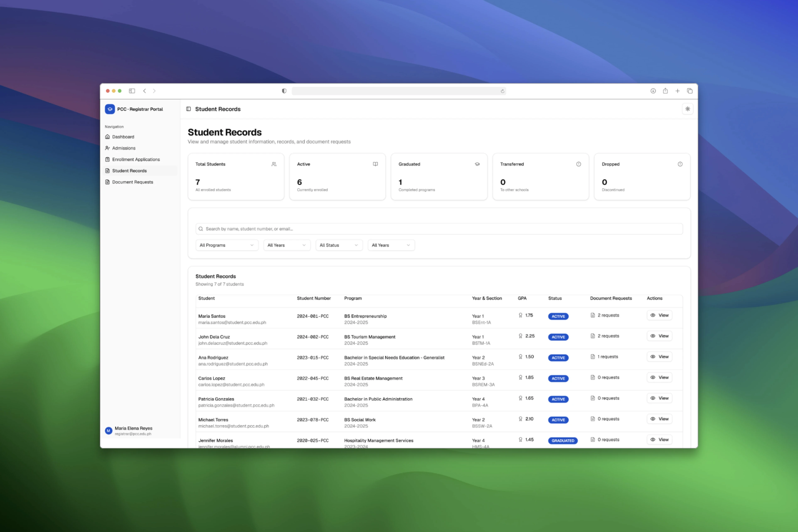The image size is (798, 532).
Task: Click the Transferred card info icon
Action: 579,164
